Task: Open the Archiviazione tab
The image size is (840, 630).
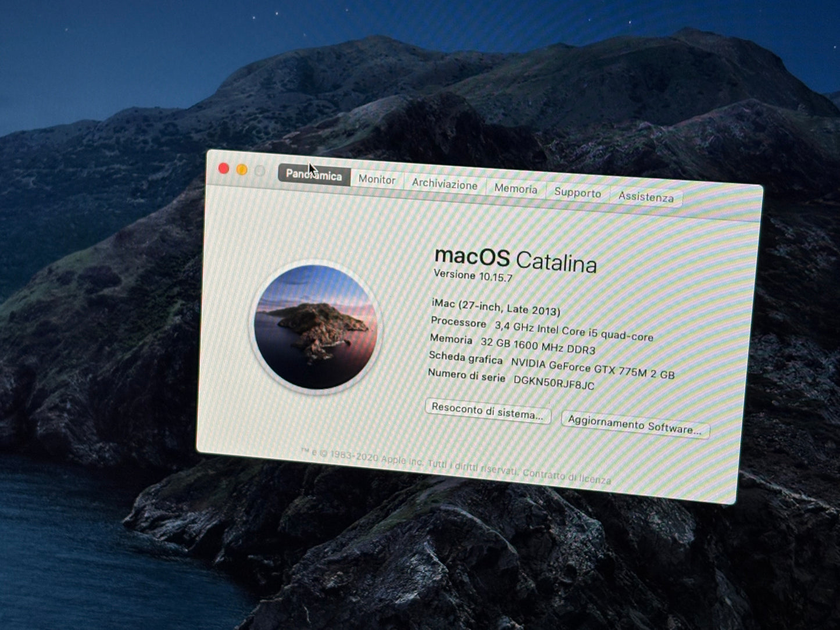Action: (444, 184)
